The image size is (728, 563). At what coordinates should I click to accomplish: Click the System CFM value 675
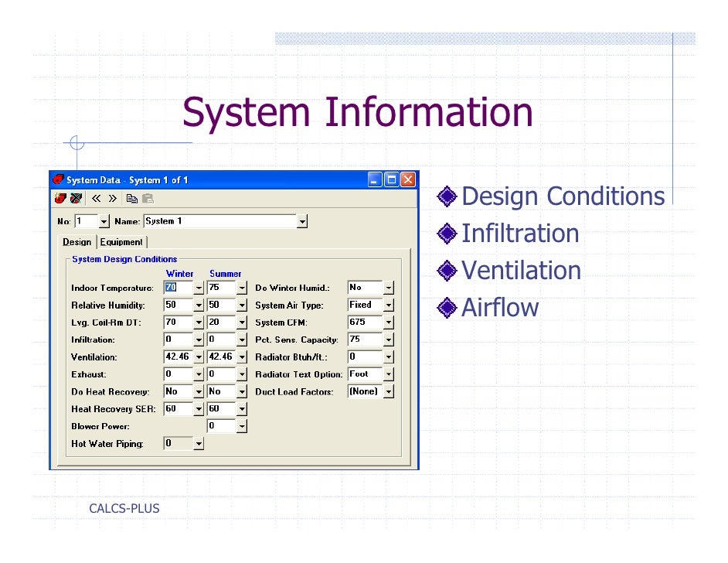click(366, 322)
